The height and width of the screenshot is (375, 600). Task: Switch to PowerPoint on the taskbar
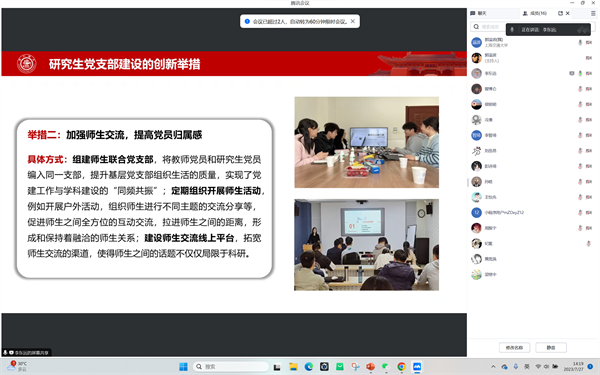click(x=370, y=367)
